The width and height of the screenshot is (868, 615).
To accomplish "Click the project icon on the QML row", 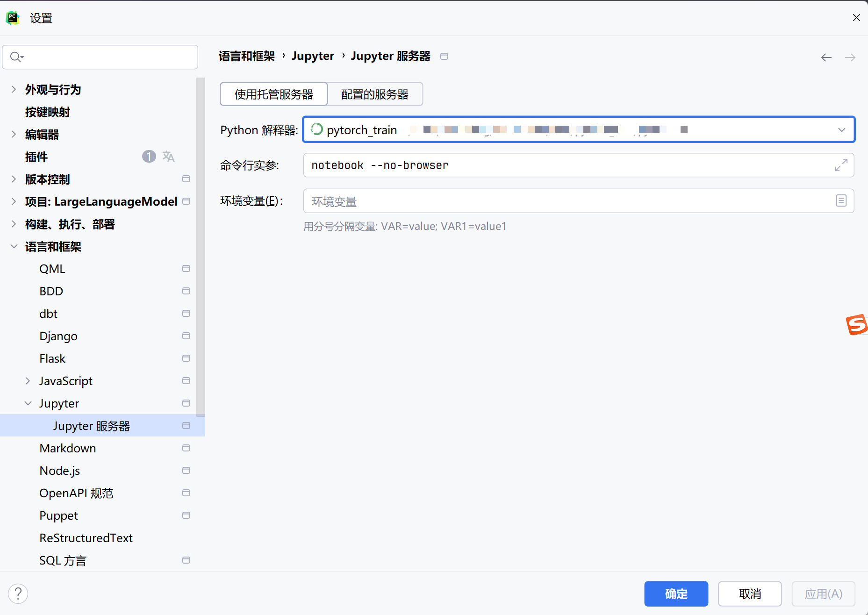I will (x=186, y=269).
